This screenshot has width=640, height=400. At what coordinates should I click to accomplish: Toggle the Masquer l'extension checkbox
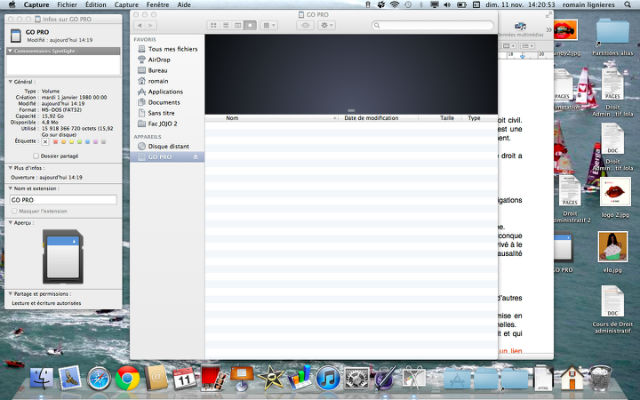(14, 211)
